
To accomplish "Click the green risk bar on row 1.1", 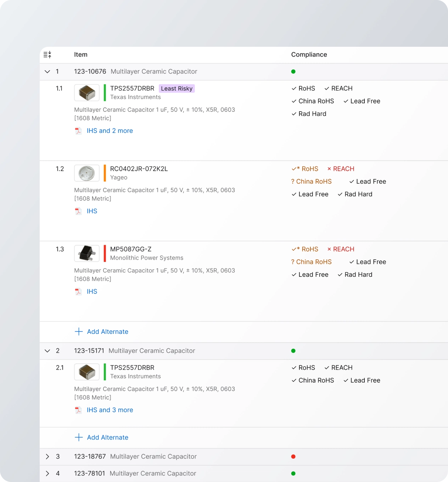I will pos(105,93).
